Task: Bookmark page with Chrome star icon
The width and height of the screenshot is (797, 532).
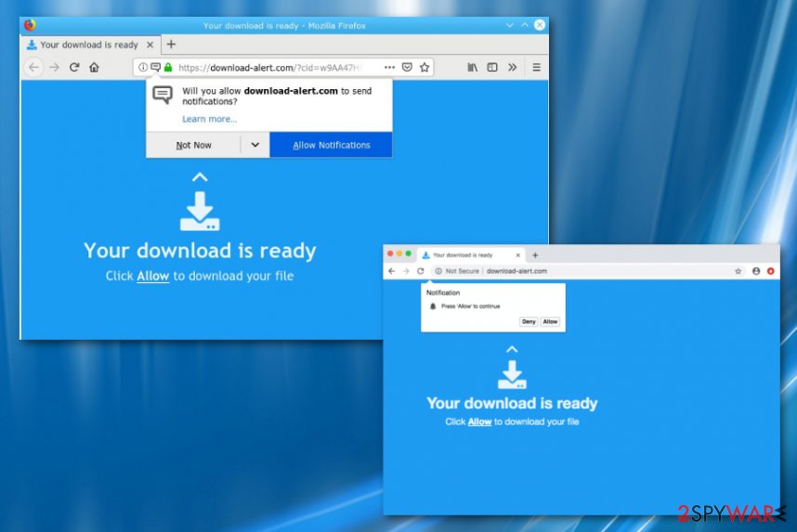Action: click(738, 271)
